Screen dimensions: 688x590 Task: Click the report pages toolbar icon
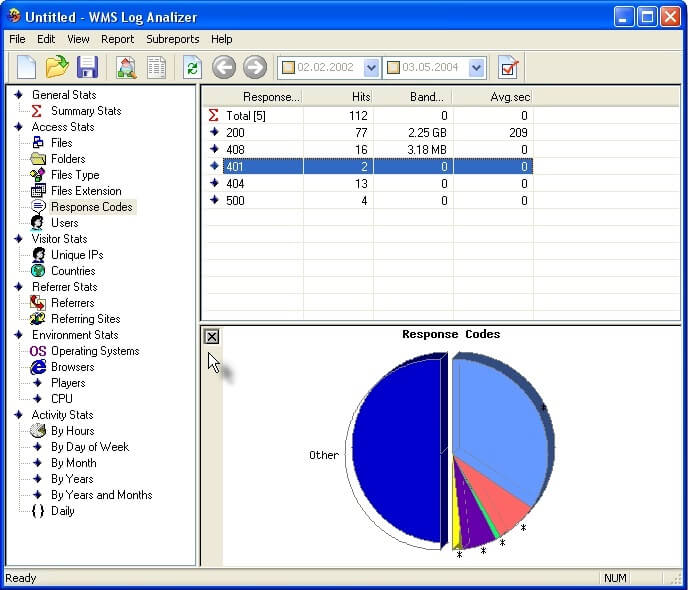pos(156,68)
